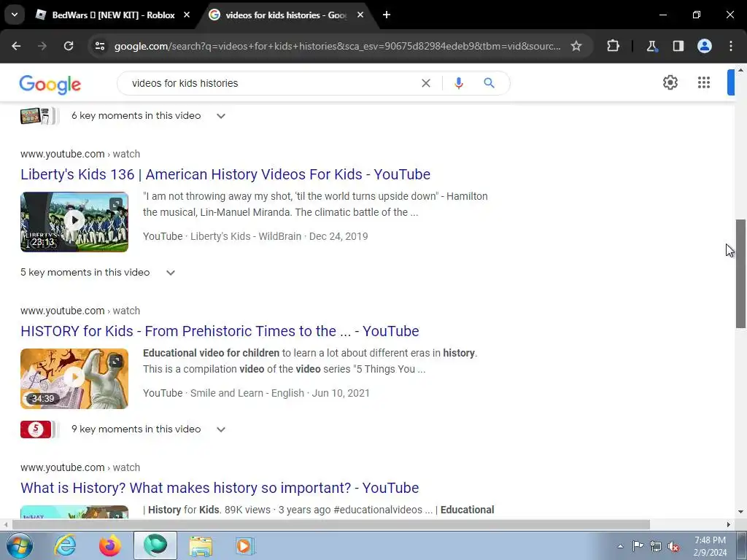Image resolution: width=747 pixels, height=560 pixels.
Task: Click the scrollbar down arrow
Action: pyautogui.click(x=740, y=512)
